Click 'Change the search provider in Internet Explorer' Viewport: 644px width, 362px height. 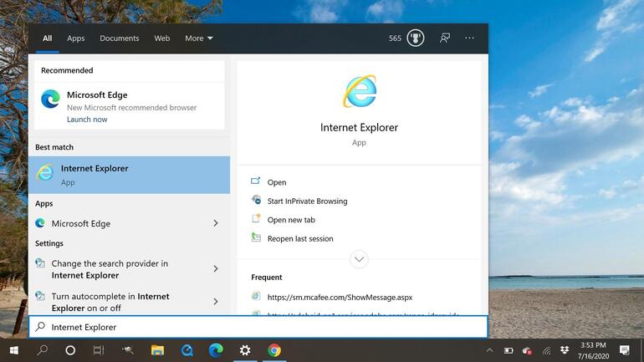(110, 269)
